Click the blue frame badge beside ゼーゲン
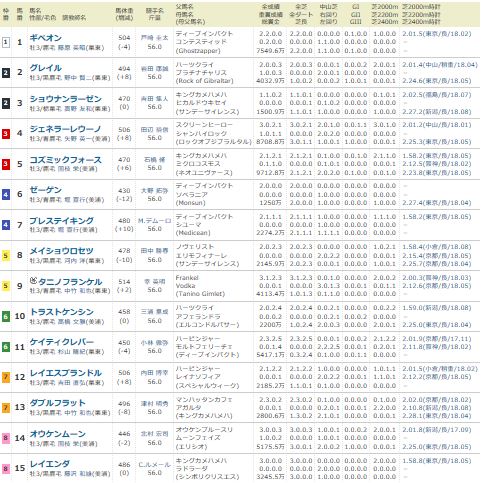This screenshot has width=482, height=483. (6, 194)
